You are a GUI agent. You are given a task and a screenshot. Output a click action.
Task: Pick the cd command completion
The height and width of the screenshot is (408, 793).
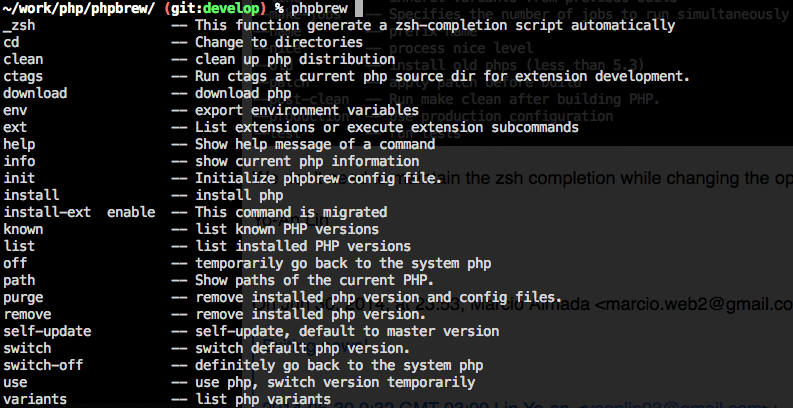click(11, 42)
